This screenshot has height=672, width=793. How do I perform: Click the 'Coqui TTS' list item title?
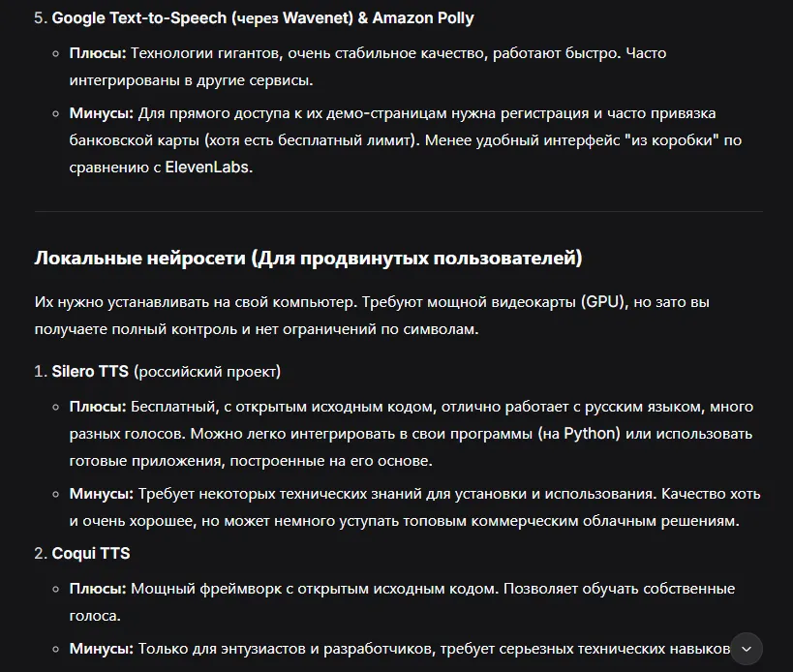(91, 554)
